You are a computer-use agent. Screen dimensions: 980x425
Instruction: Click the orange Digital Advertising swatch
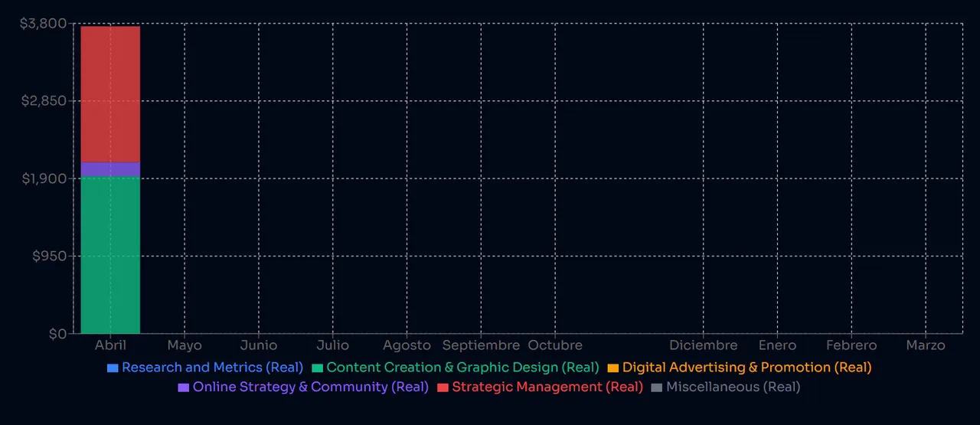click(x=612, y=368)
